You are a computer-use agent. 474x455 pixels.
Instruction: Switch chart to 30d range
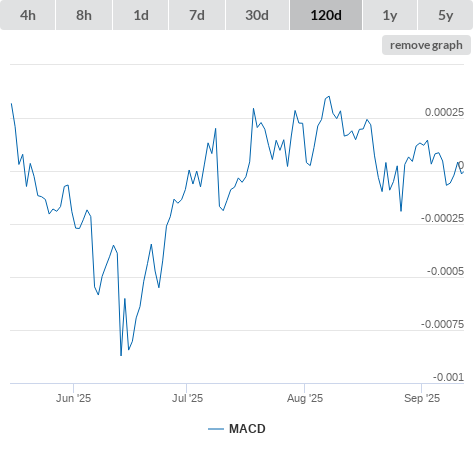point(257,15)
